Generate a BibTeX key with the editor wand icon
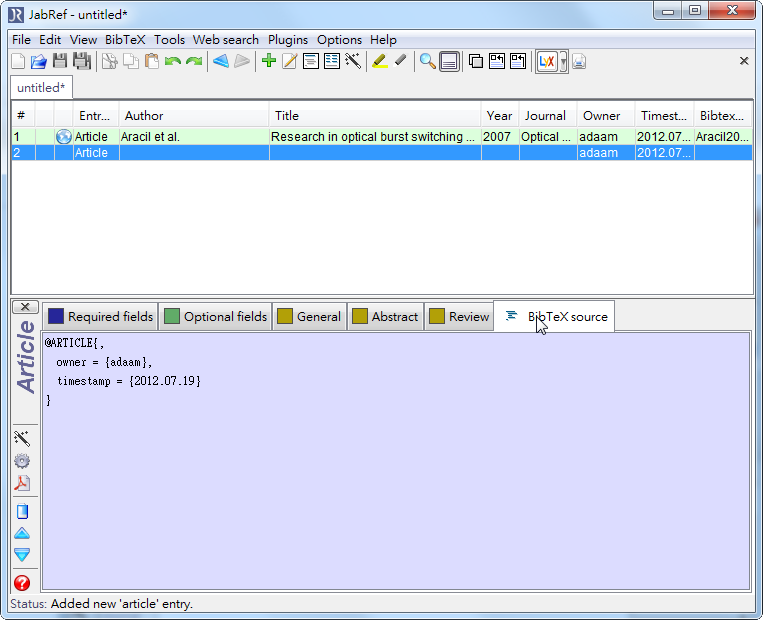Screen dimensions: 763x620 point(22,438)
